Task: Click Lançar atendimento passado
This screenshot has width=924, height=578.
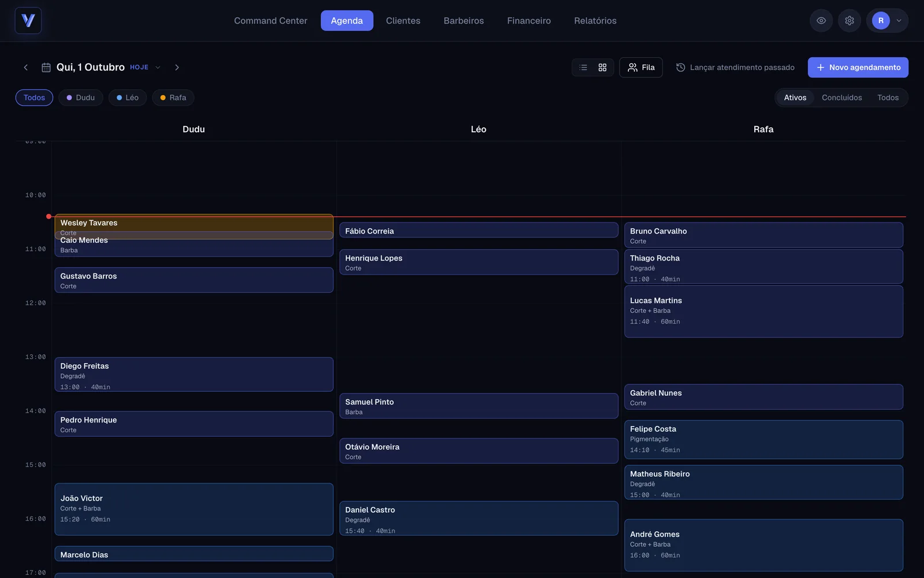Action: [735, 68]
